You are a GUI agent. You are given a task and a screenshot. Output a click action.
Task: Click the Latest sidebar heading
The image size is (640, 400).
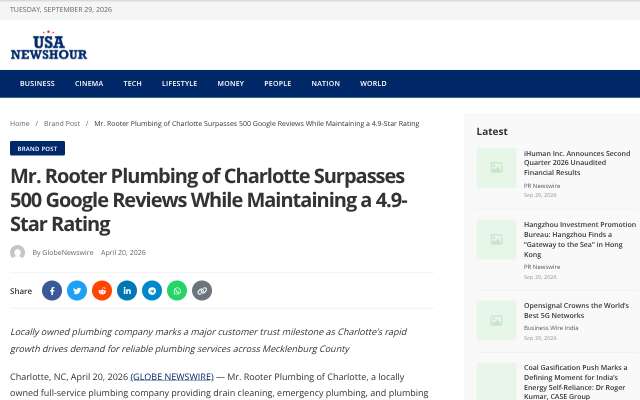492,131
